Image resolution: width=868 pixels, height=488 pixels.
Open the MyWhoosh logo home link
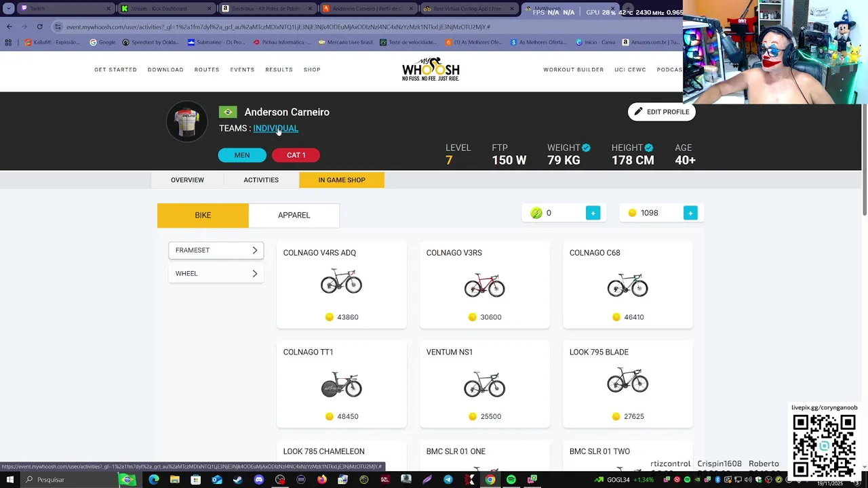(431, 69)
